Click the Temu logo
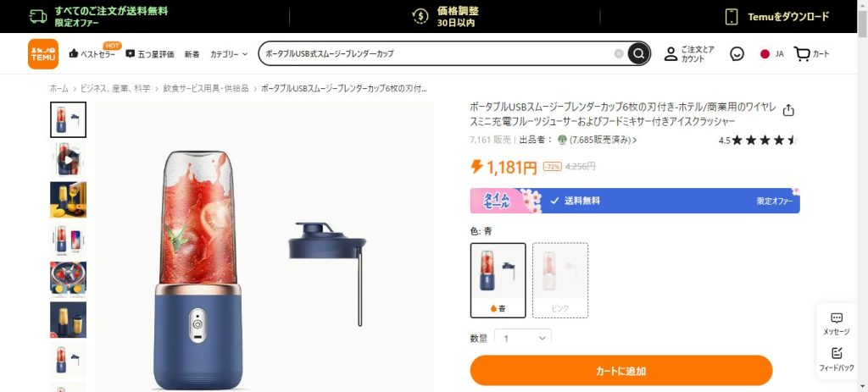This screenshot has width=868, height=392. coord(43,53)
